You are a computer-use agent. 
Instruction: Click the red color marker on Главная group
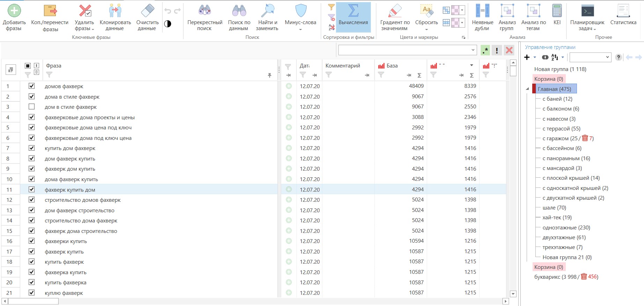click(534, 89)
